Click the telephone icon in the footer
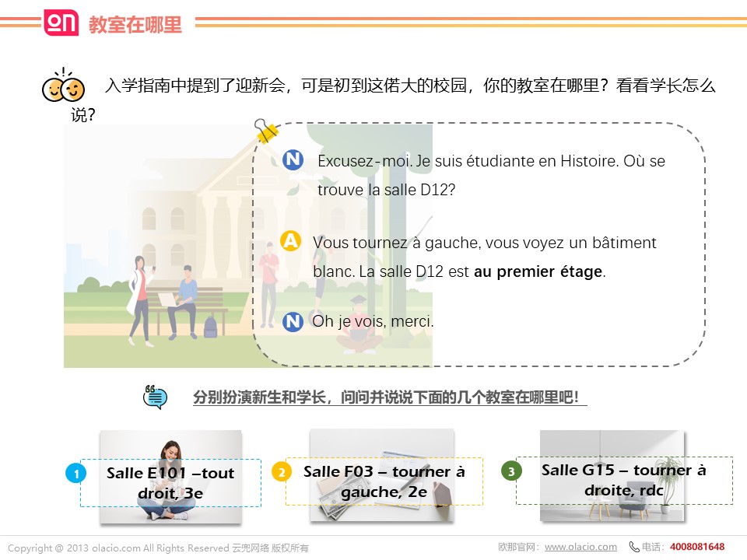Screen dimensions: 747x560 pyautogui.click(x=634, y=547)
